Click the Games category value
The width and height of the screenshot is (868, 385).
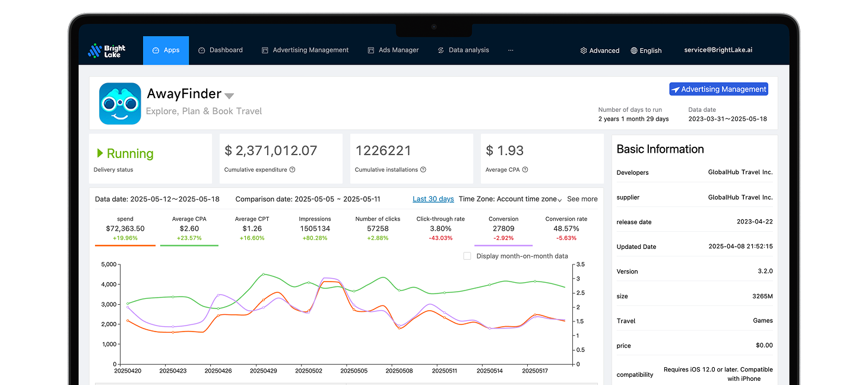click(x=763, y=321)
